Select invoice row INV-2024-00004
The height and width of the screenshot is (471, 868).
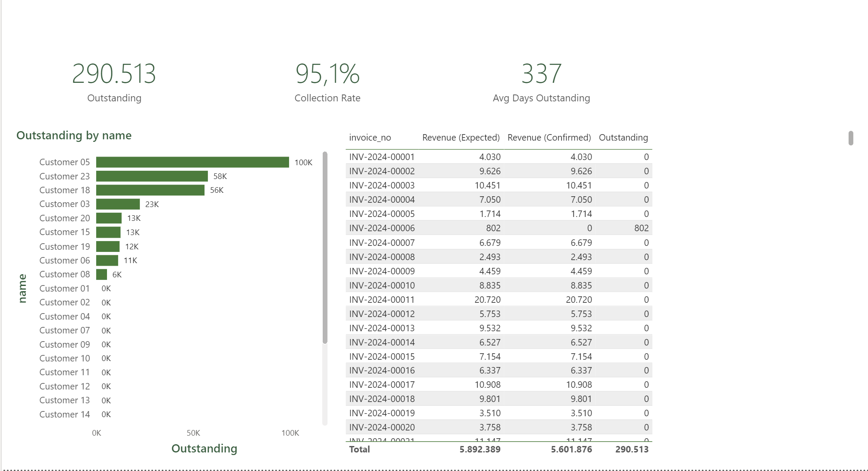tap(499, 200)
